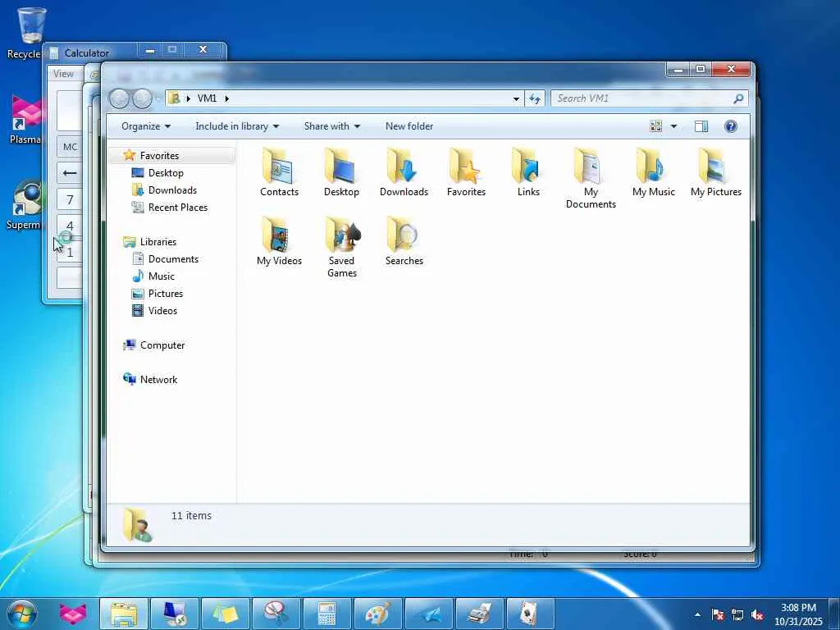Open the Plasma desktop shortcut
The height and width of the screenshot is (630, 840).
pos(25,119)
